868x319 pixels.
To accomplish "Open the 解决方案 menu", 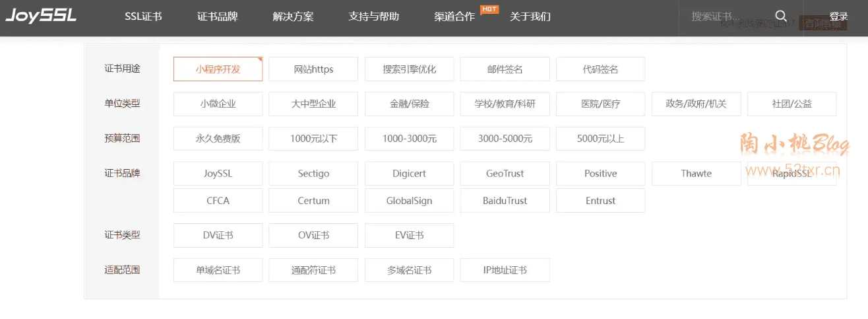I will pos(293,17).
